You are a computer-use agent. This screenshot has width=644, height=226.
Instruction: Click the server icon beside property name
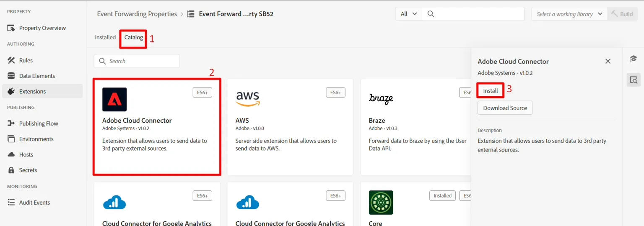coord(191,14)
